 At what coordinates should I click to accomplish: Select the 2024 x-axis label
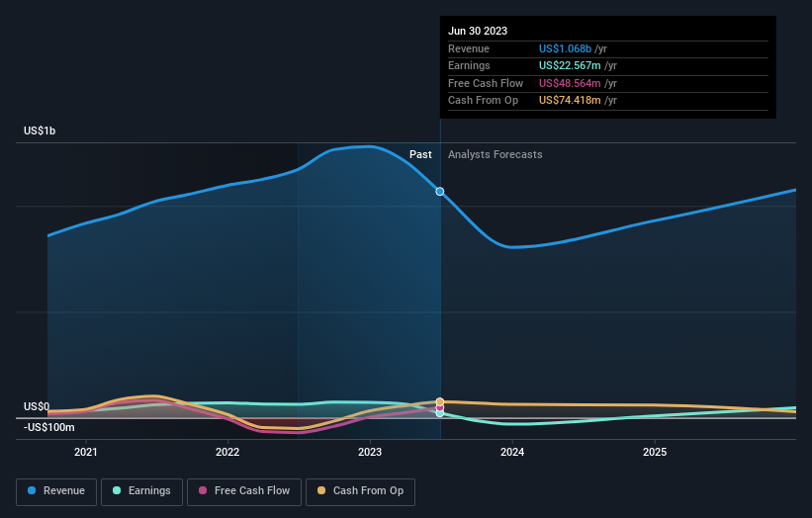pos(512,452)
